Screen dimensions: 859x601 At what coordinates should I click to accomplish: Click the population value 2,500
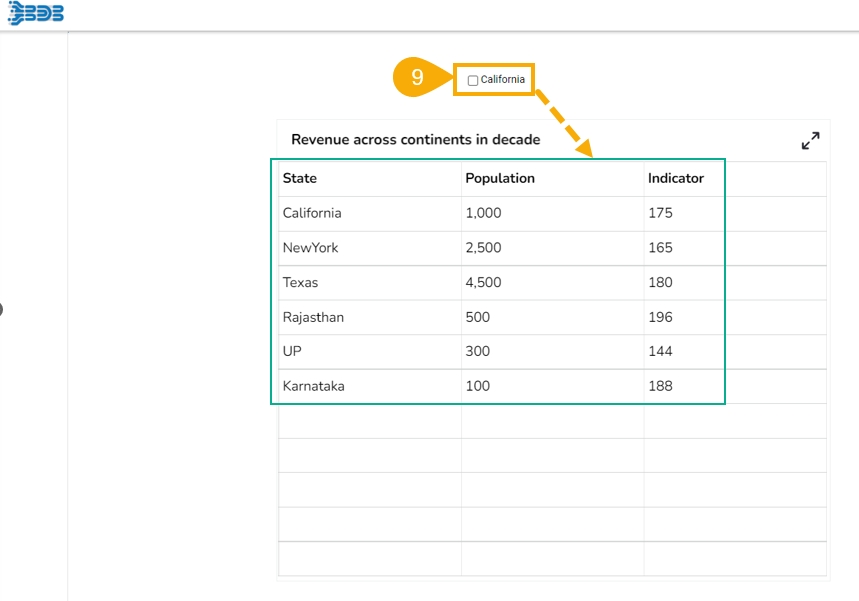click(x=483, y=248)
